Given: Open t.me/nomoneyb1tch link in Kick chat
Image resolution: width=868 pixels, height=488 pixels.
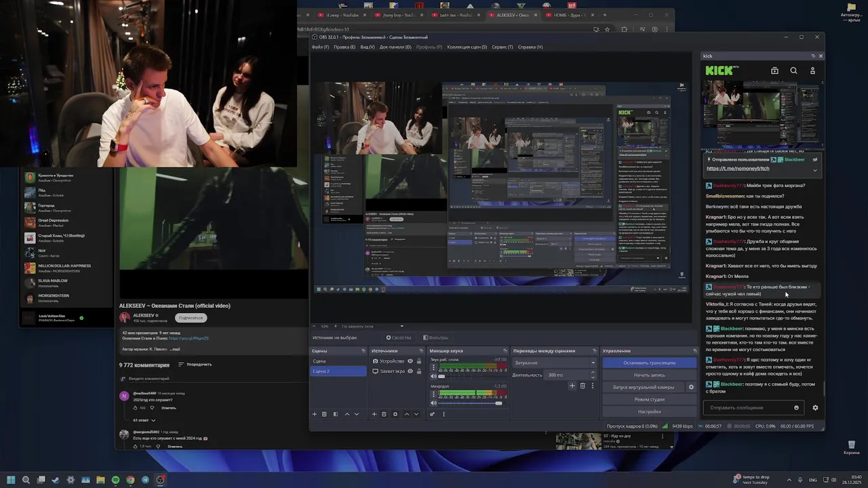Looking at the screenshot, I should click(x=738, y=169).
